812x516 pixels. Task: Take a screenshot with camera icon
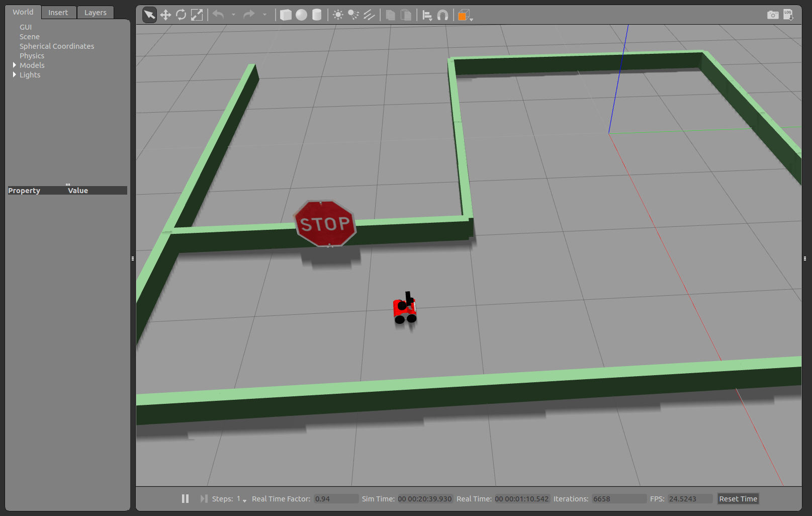(x=773, y=15)
